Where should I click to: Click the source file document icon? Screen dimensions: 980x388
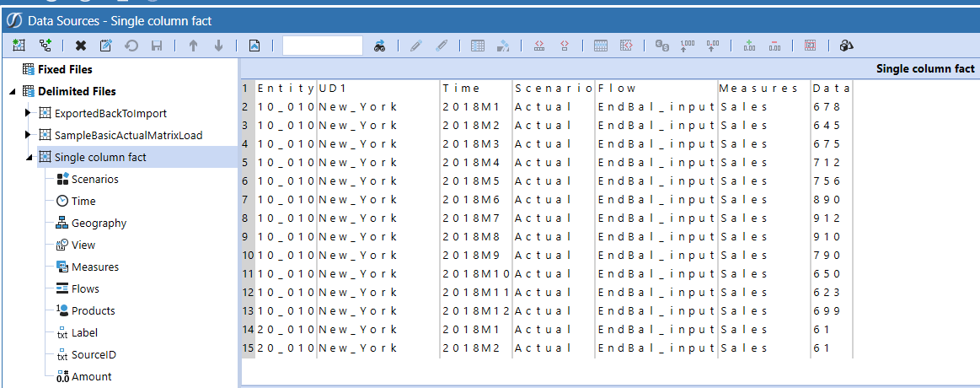point(254,45)
